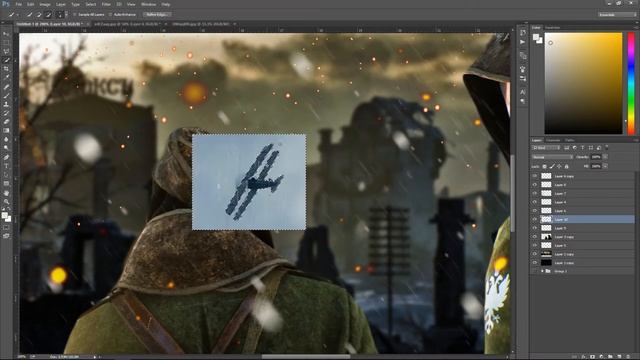The width and height of the screenshot is (640, 360).
Task: Select the Eraser tool
Action: pos(6,122)
